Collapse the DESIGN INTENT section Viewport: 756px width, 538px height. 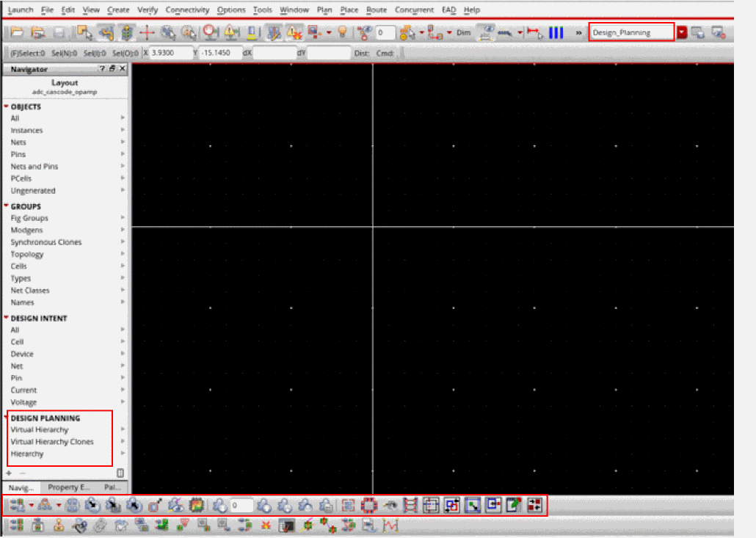pyautogui.click(x=7, y=318)
